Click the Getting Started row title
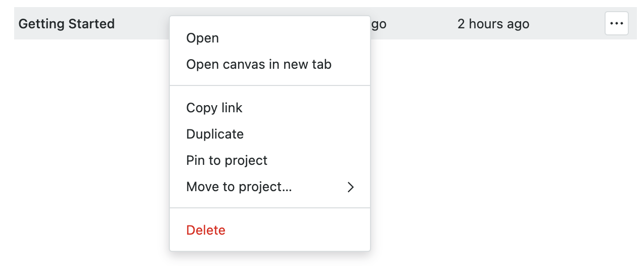Image resolution: width=644 pixels, height=266 pixels. point(67,24)
